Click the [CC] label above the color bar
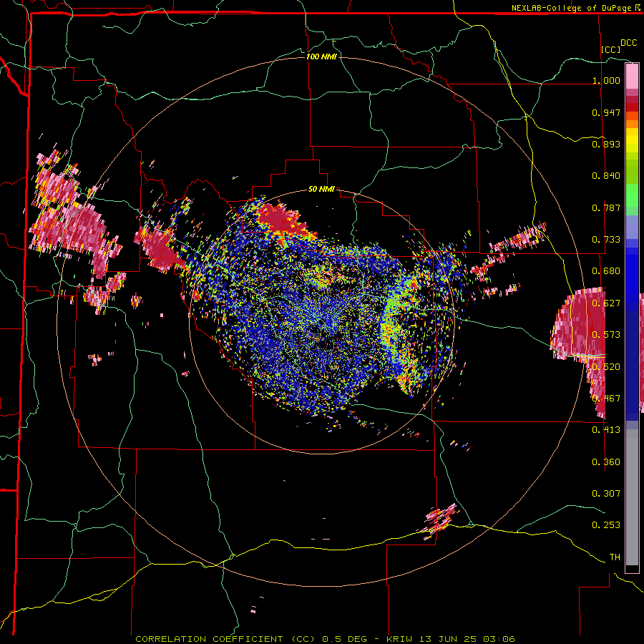The height and width of the screenshot is (644, 644). (x=611, y=49)
